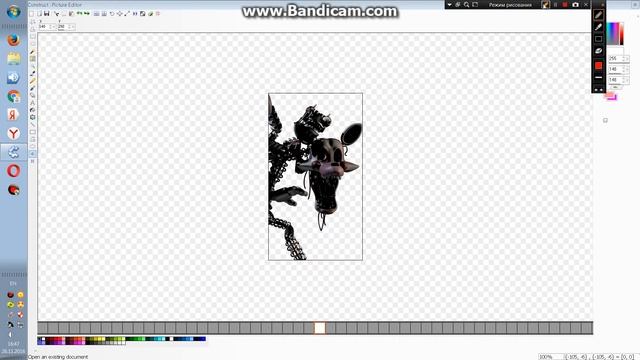
Task: Select the magnifier zoom tool in left toolbar
Action: coord(32,66)
